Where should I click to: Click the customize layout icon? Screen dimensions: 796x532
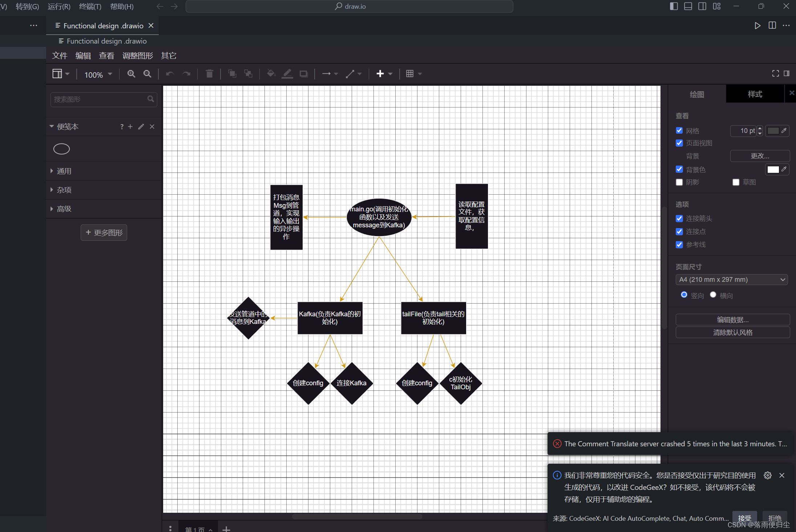pyautogui.click(x=717, y=6)
